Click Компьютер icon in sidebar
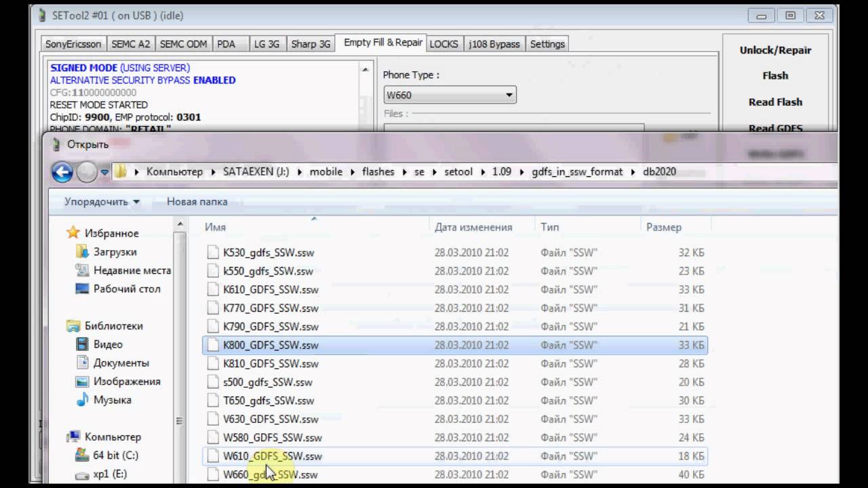Screen dimensions: 868x488 pos(73,436)
